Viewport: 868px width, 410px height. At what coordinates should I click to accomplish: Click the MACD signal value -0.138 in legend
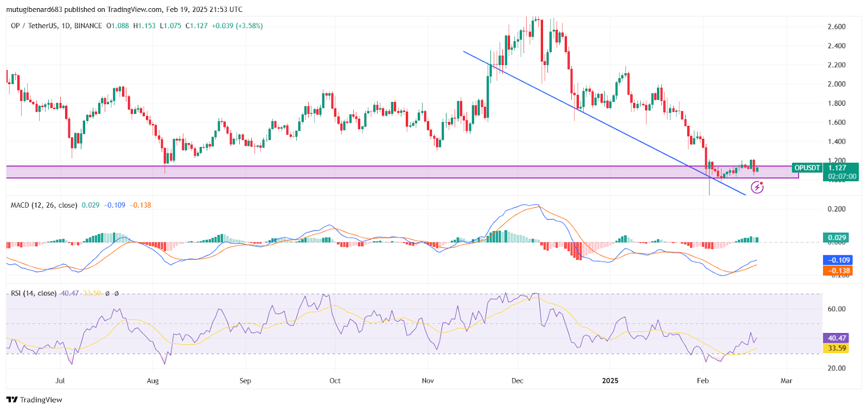[141, 205]
